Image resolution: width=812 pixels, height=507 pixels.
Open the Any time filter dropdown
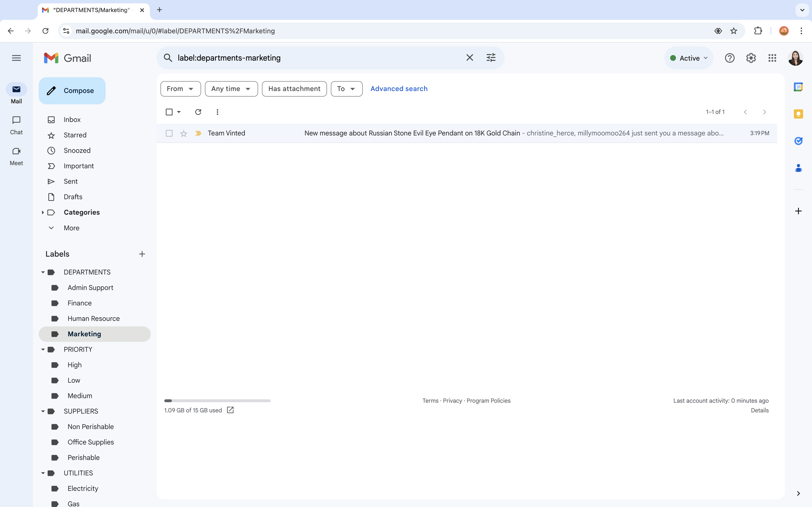(231, 89)
